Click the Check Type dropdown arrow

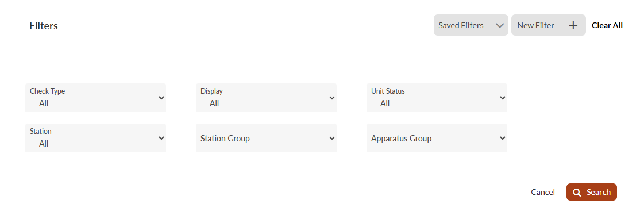[x=161, y=98]
